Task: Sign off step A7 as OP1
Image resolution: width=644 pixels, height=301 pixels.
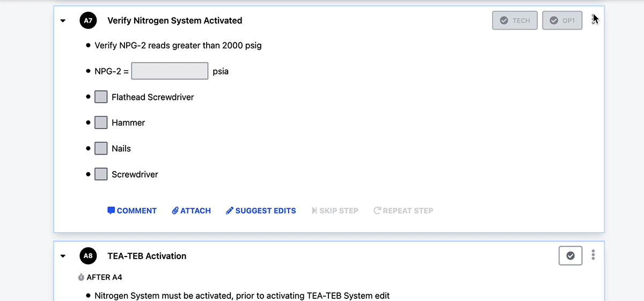Action: (562, 20)
